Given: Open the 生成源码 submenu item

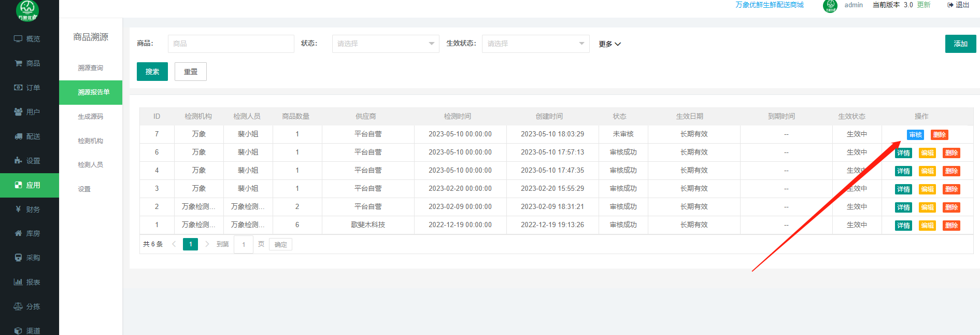Looking at the screenshot, I should pos(91,117).
